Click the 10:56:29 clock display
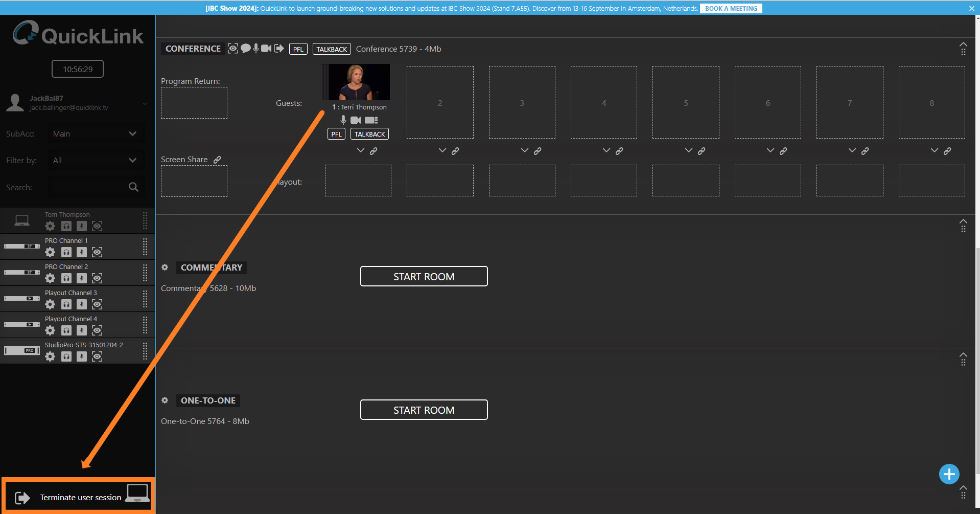This screenshot has height=514, width=980. pyautogui.click(x=78, y=69)
